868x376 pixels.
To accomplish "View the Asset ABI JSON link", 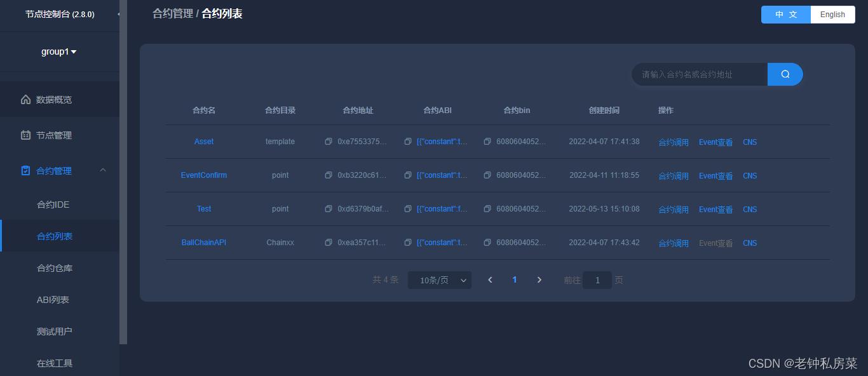I will (x=442, y=142).
